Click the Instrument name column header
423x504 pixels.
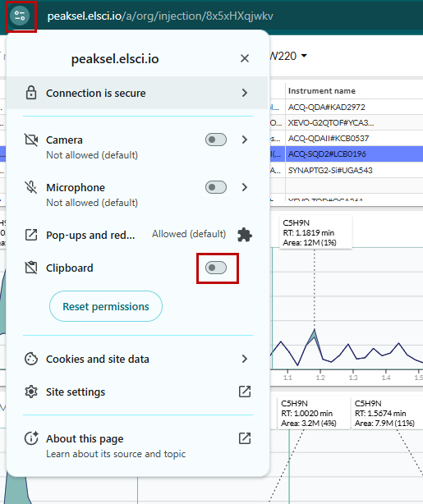click(322, 91)
